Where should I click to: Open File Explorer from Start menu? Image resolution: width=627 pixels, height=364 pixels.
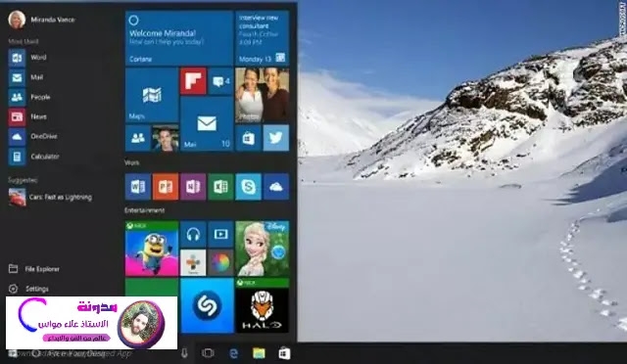[34, 269]
